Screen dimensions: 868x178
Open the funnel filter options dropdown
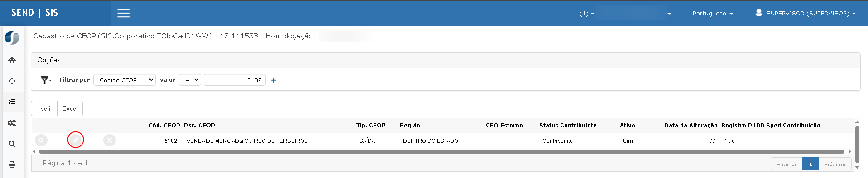pos(46,80)
